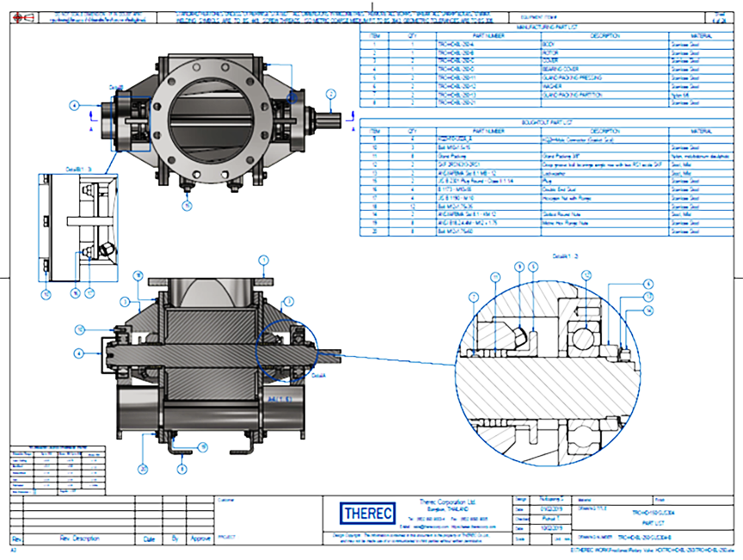
Task: Click the 'PART LIST' drawing title text
Action: [653, 522]
